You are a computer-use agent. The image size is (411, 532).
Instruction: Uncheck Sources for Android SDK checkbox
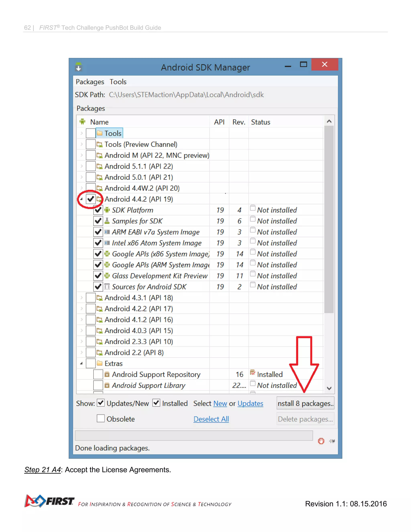(98, 287)
